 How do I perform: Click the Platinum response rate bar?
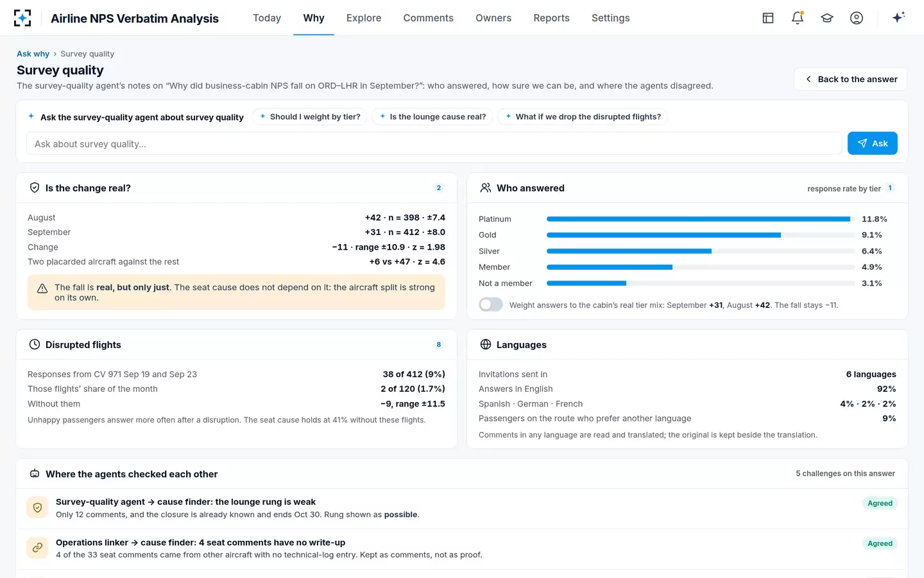pos(701,219)
